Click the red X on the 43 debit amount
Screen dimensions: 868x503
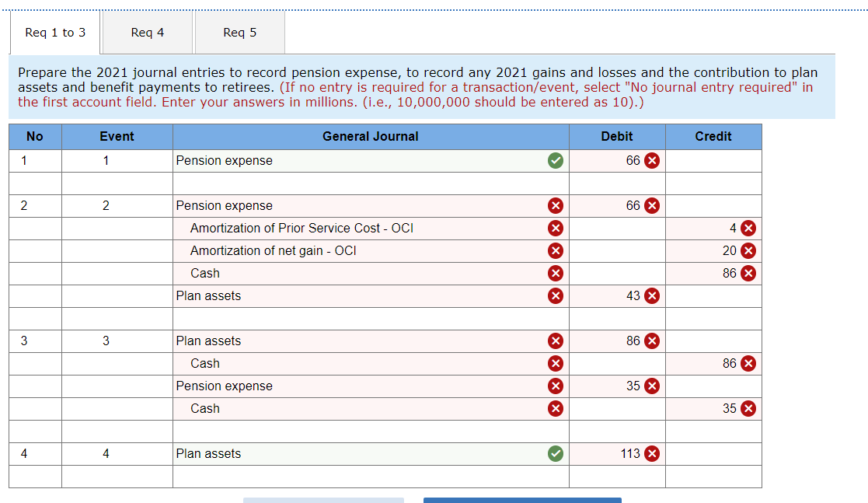pos(651,295)
